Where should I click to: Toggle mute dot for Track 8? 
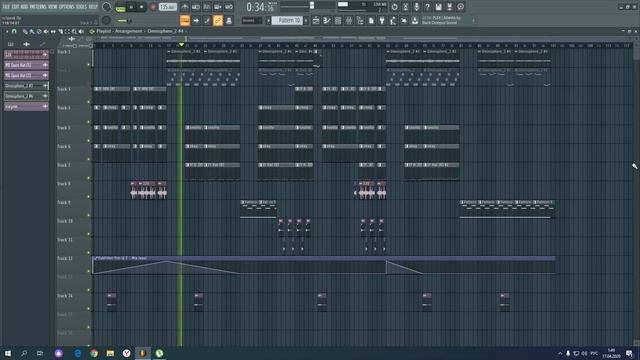click(89, 196)
